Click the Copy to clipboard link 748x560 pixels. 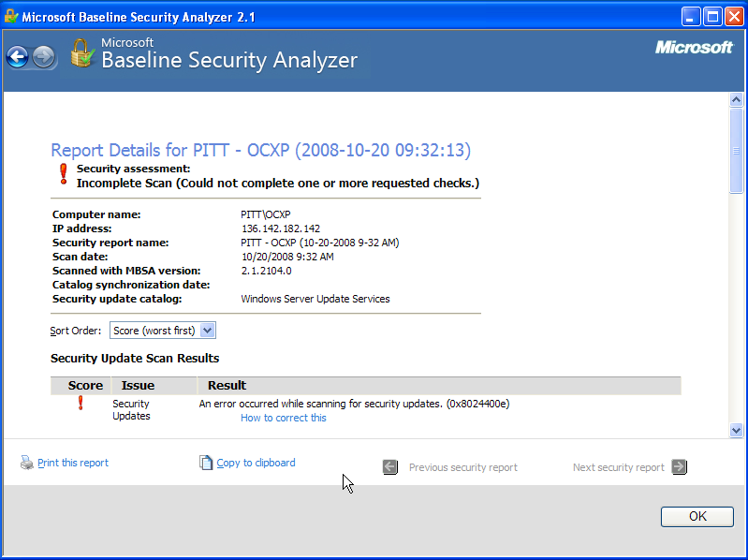pyautogui.click(x=256, y=463)
